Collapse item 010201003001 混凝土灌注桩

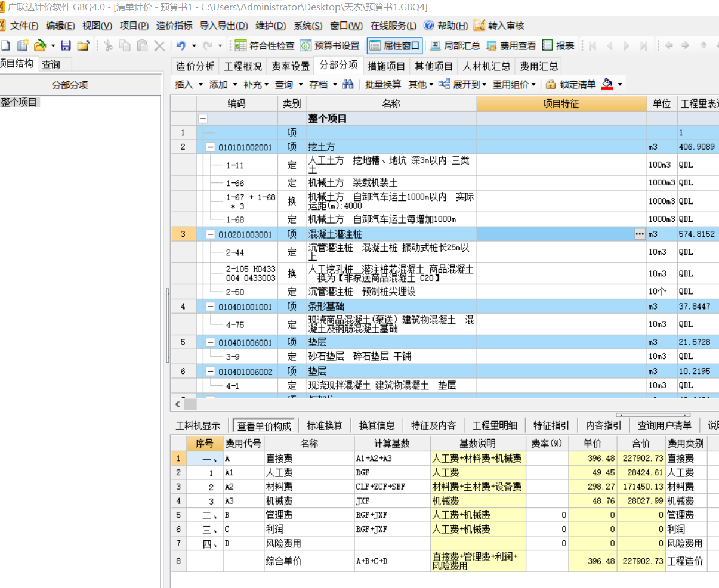click(x=210, y=234)
